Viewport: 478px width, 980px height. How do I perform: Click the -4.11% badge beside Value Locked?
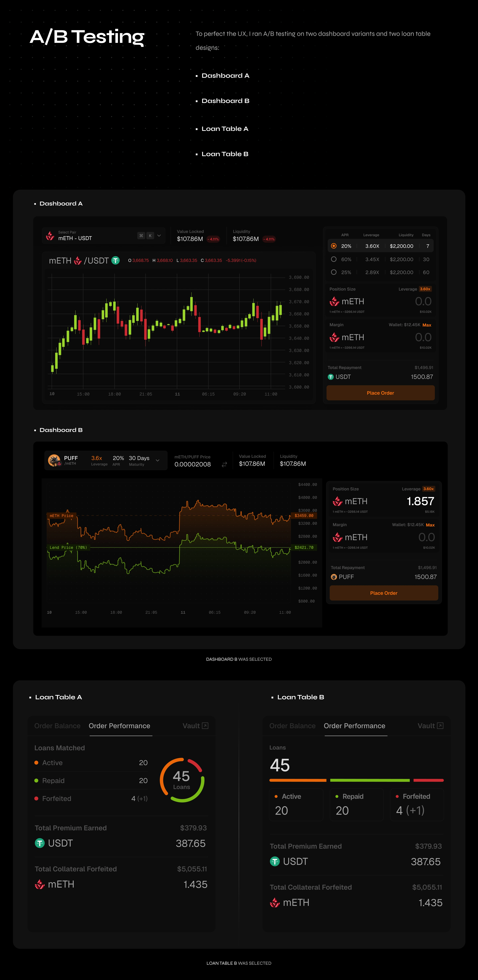pos(213,239)
